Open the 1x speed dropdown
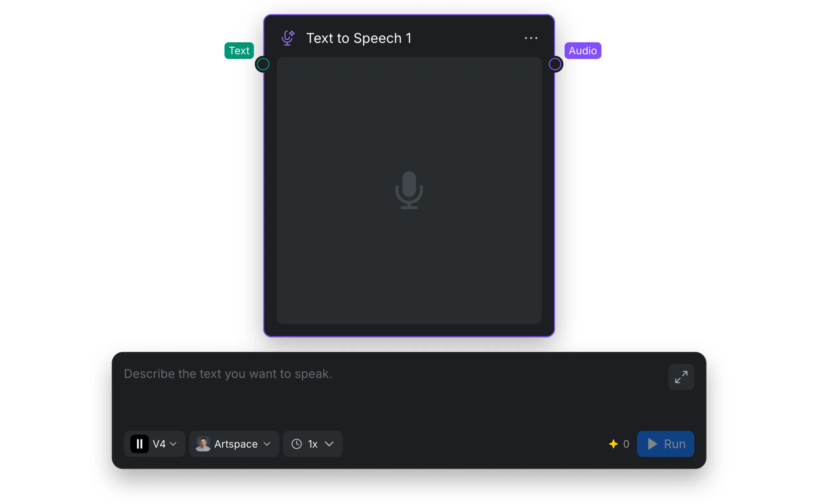 click(x=313, y=444)
